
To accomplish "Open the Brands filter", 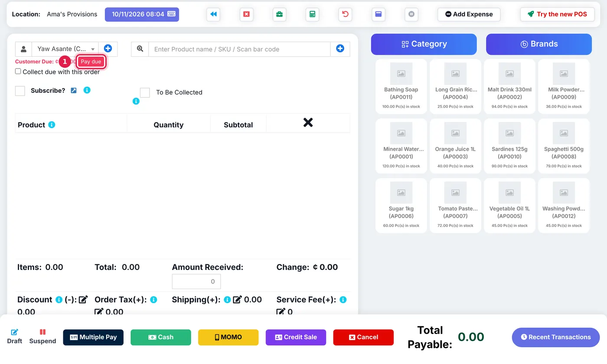I will 539,44.
